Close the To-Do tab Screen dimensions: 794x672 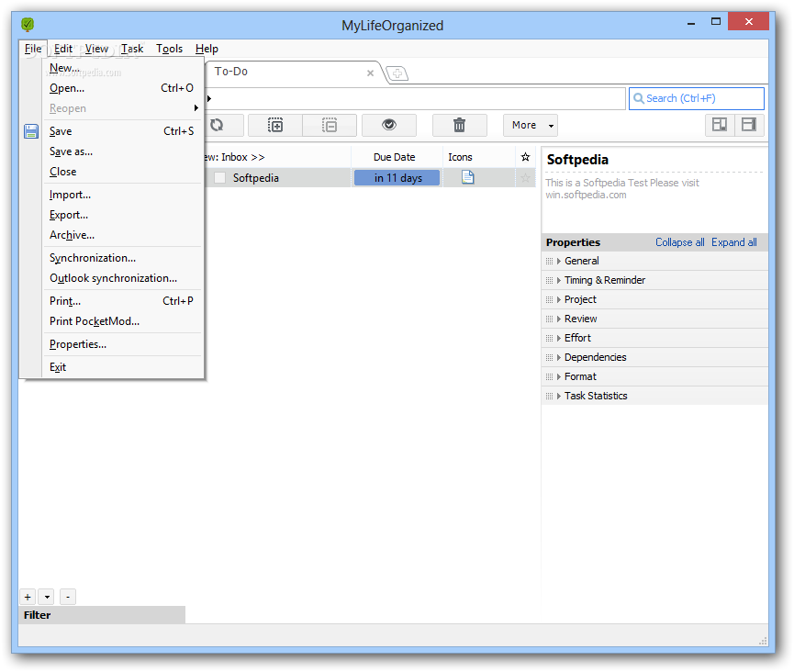370,73
